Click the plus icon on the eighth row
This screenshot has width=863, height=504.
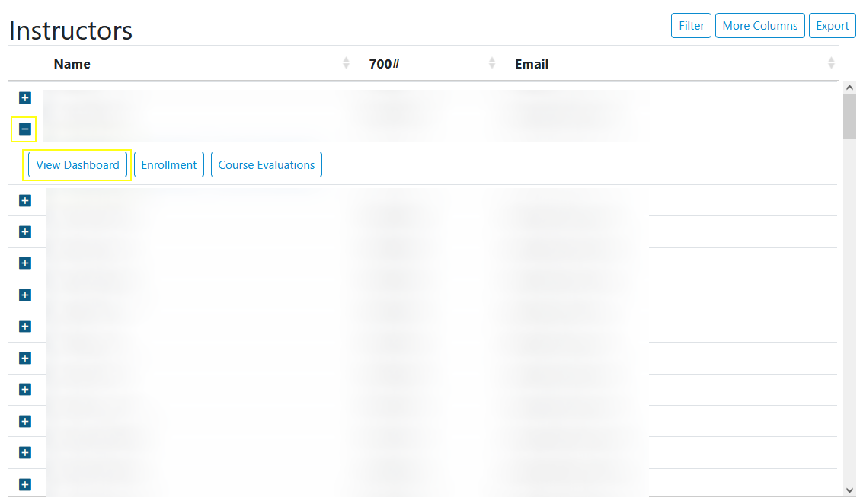coord(25,358)
